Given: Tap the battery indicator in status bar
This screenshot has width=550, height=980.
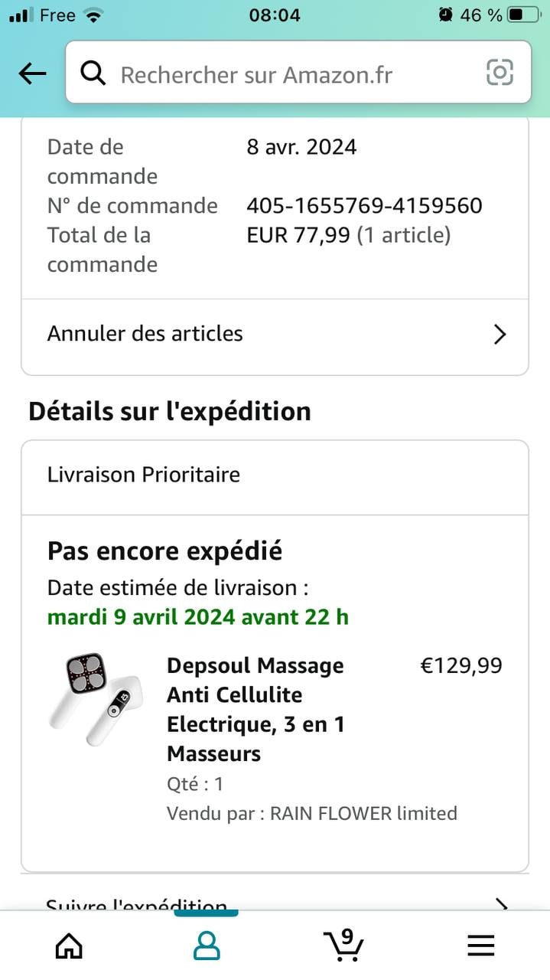Looking at the screenshot, I should point(524,15).
